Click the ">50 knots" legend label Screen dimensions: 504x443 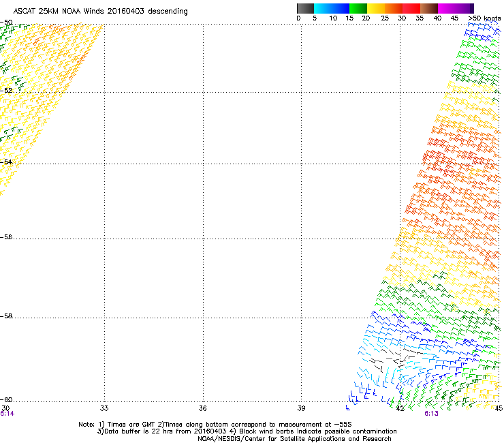[484, 18]
